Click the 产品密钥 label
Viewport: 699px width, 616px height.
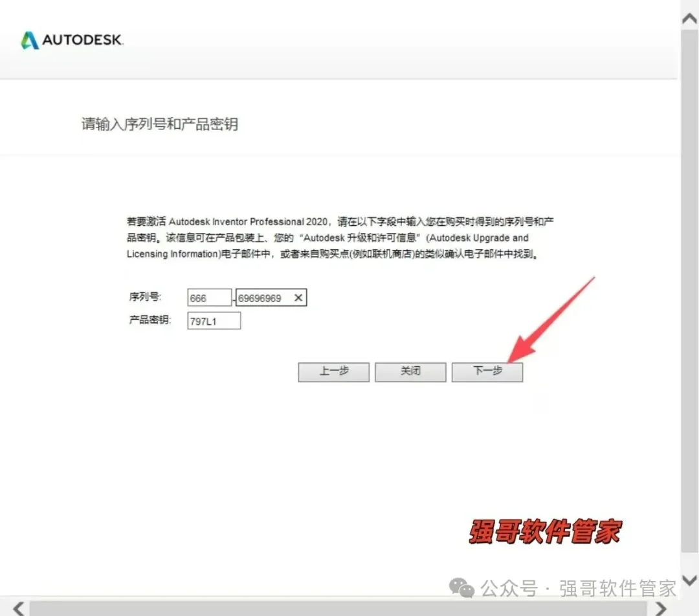[x=150, y=320]
